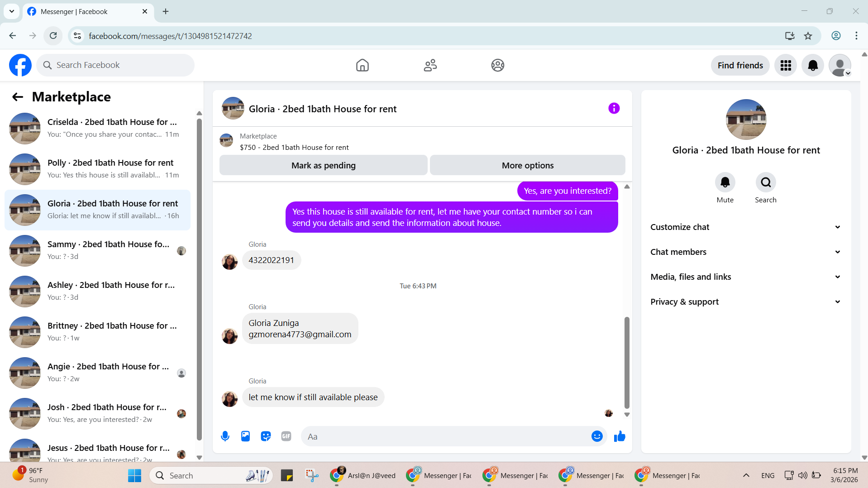The width and height of the screenshot is (868, 488).
Task: Search in conversation magnifier icon
Action: 766,182
